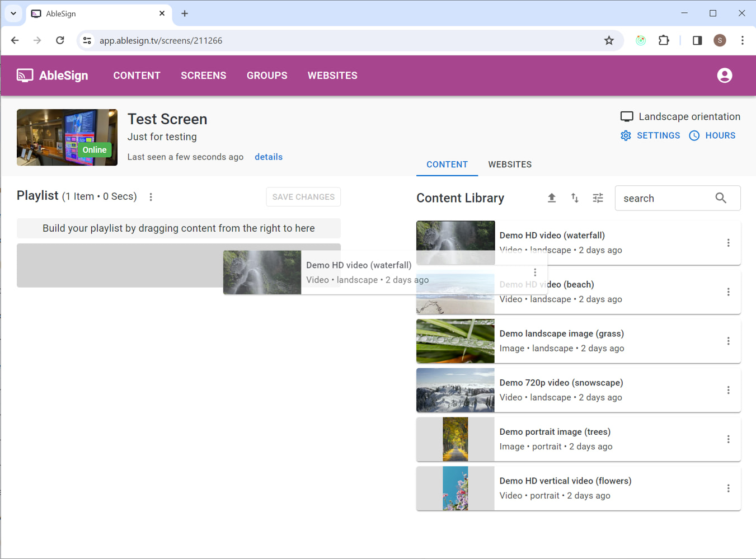Open the user account profile icon
Screen dimensions: 756x559
click(724, 76)
